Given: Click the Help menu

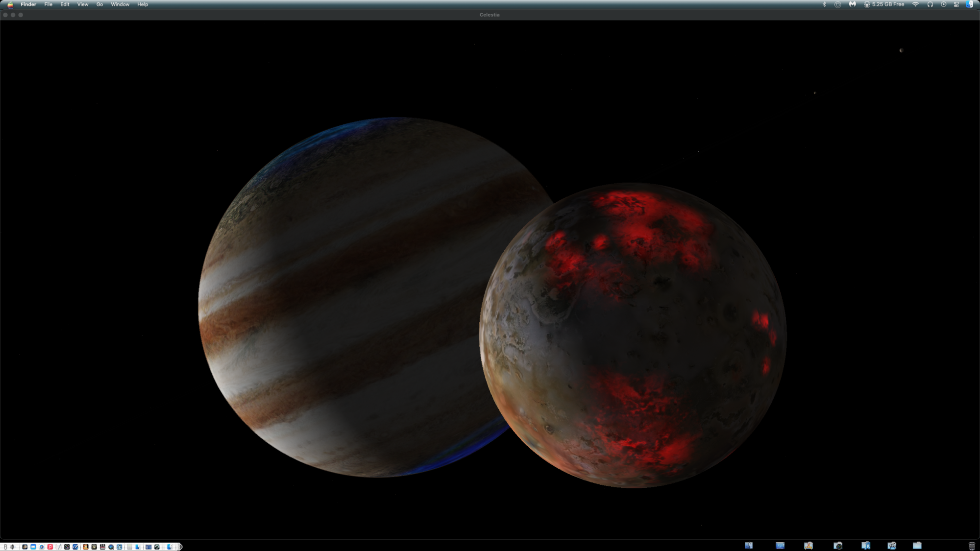Looking at the screenshot, I should pos(143,4).
